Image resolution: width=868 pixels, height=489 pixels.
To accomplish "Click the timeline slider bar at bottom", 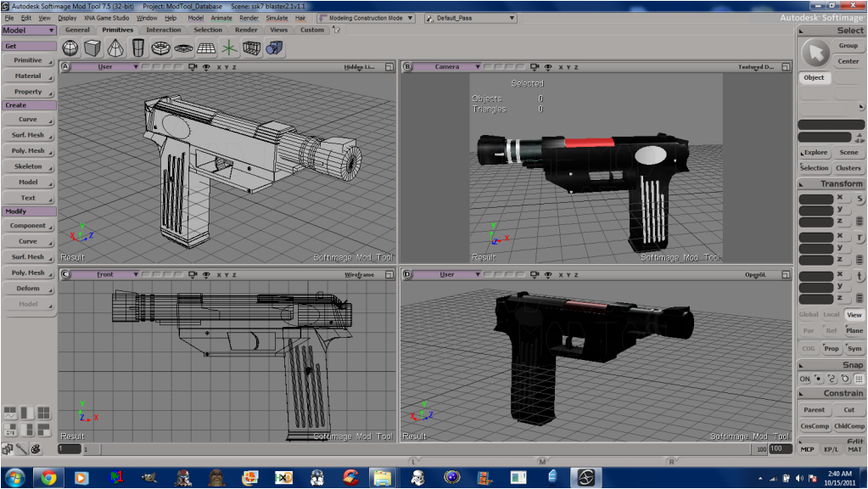I will 425,449.
